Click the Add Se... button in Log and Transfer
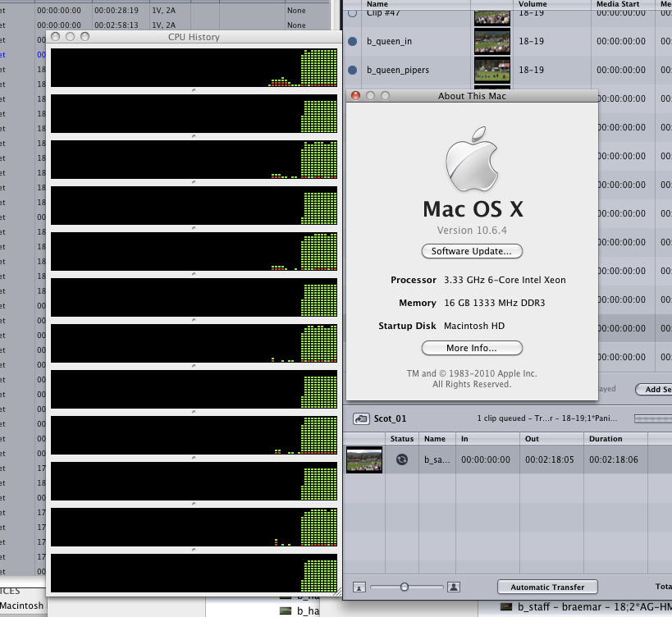Viewport: 672px width, 617px height. (654, 390)
